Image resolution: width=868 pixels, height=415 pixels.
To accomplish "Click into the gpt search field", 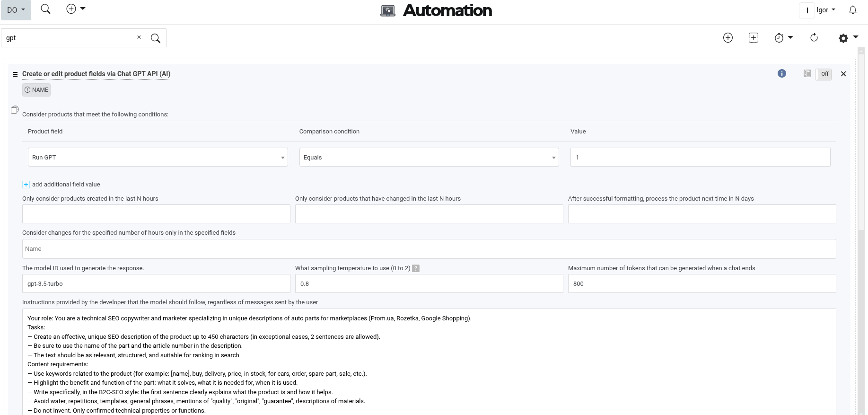I will point(69,38).
